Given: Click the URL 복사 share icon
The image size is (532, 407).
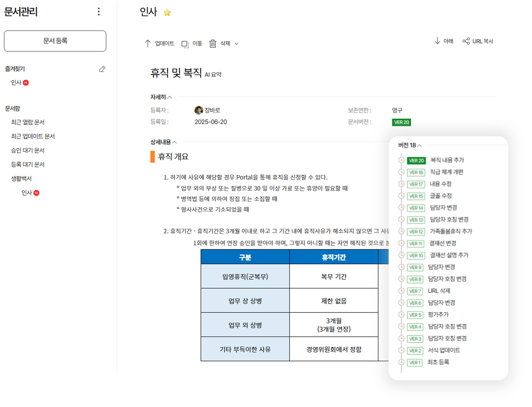Looking at the screenshot, I should [x=466, y=41].
